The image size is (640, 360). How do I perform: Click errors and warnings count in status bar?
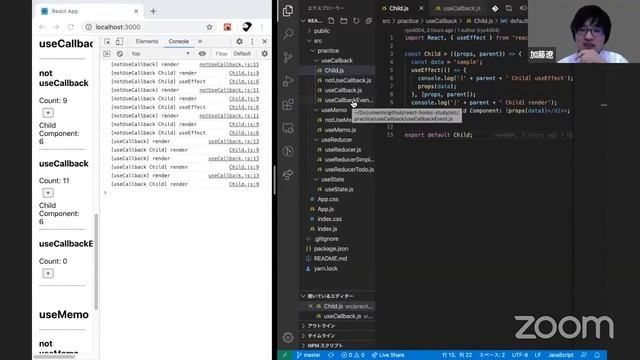click(353, 355)
